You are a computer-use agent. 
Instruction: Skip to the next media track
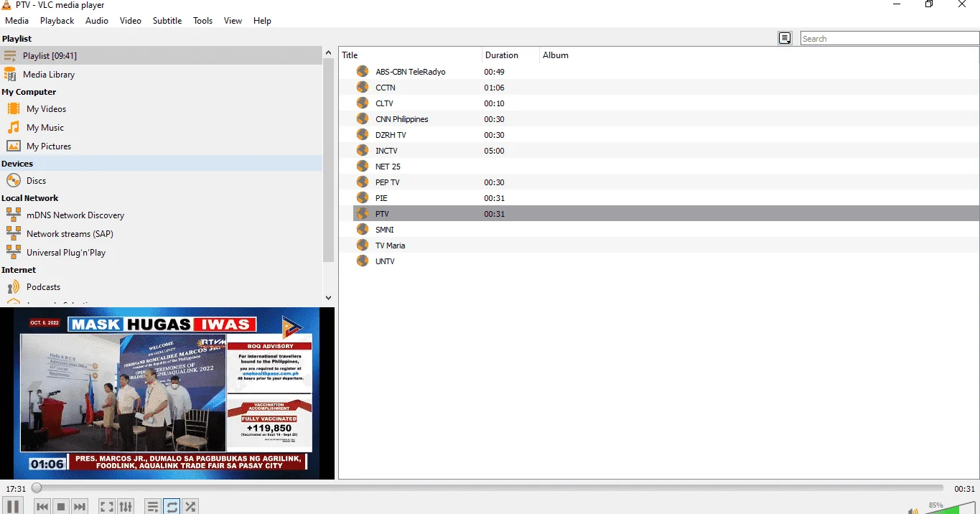click(x=80, y=507)
